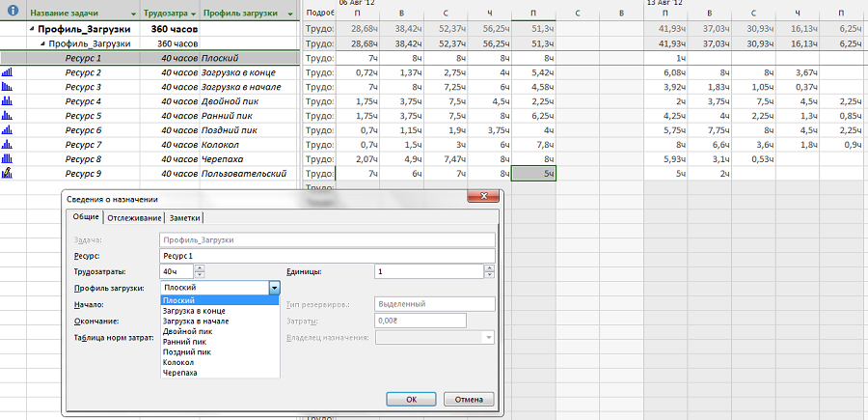Click the late peak contour icon for Ресурс 6
The image size is (868, 420).
pos(7,129)
